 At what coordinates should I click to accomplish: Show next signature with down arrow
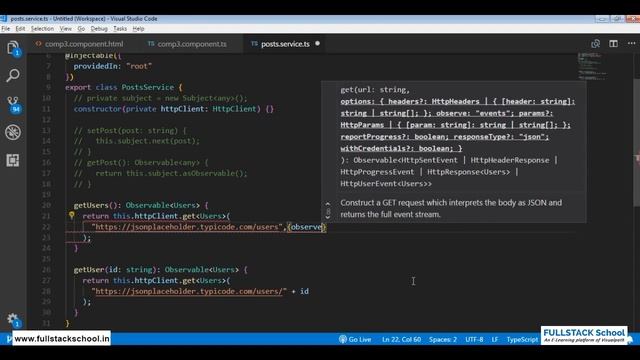pyautogui.click(x=328, y=218)
